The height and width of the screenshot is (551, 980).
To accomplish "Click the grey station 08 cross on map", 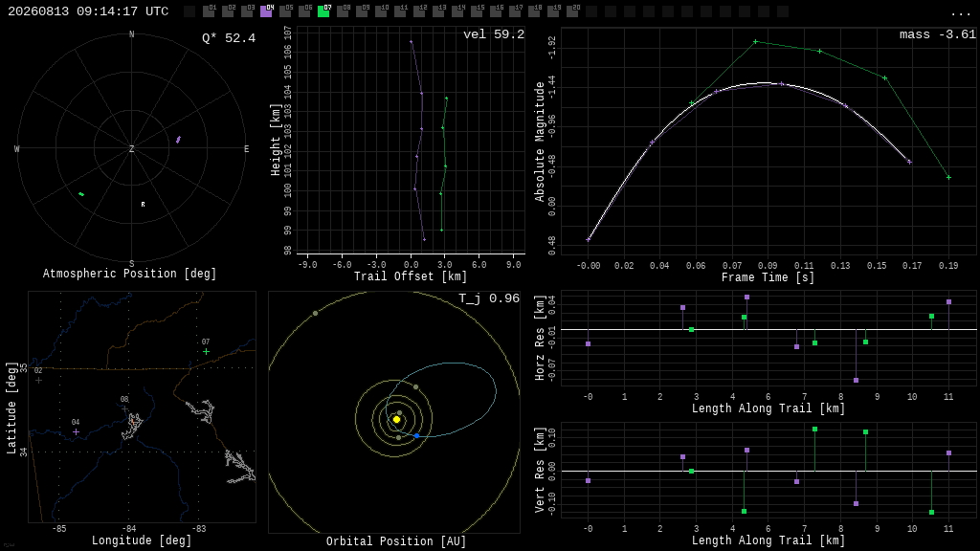I will [x=125, y=409].
